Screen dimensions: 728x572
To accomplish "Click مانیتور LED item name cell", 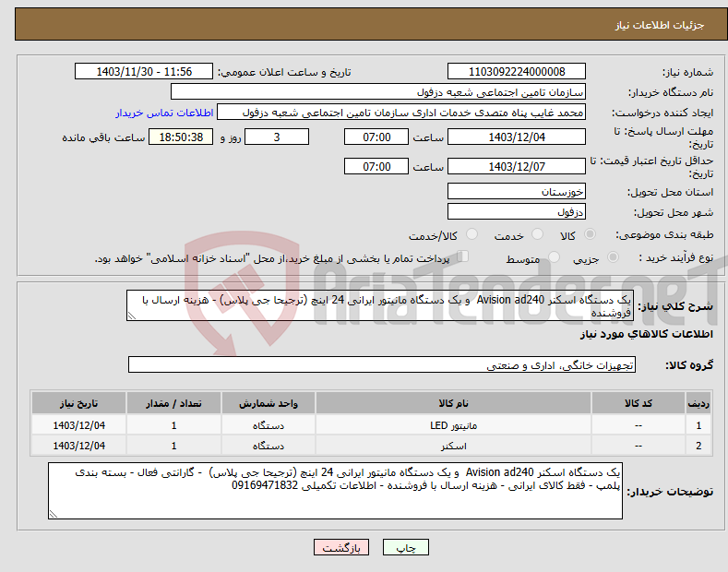I will [x=453, y=425].
